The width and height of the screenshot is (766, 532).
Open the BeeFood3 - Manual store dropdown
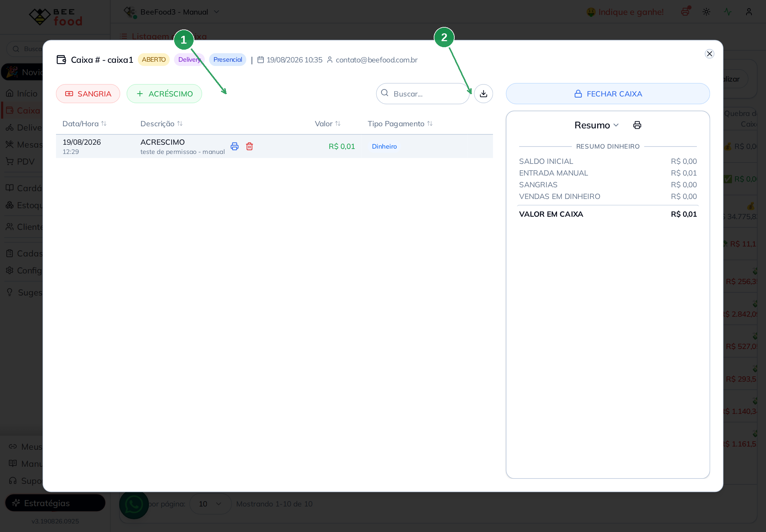pos(172,12)
